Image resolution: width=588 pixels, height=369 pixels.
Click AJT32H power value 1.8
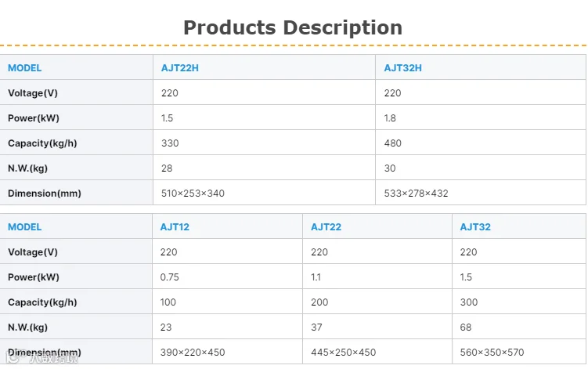click(390, 118)
